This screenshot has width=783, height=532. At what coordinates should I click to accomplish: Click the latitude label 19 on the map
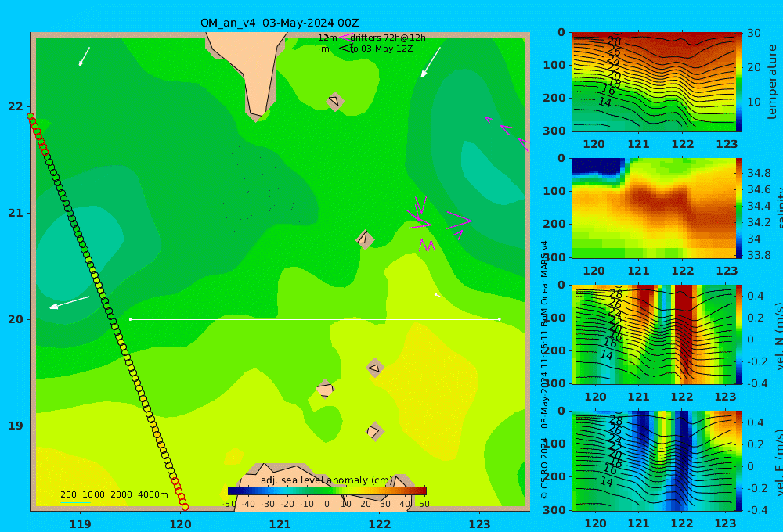pos(16,426)
